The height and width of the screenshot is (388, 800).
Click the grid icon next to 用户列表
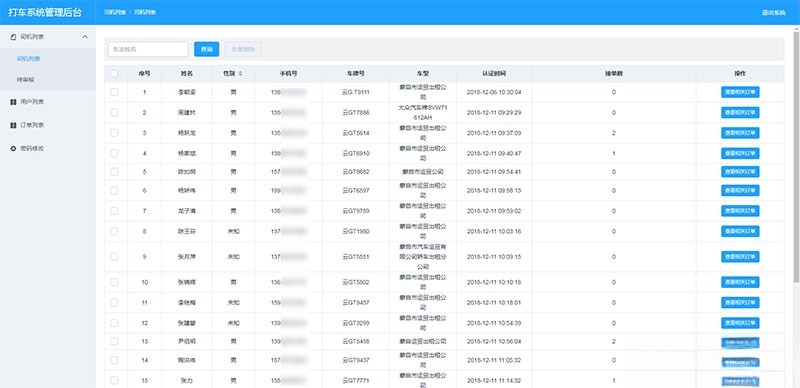[x=13, y=102]
